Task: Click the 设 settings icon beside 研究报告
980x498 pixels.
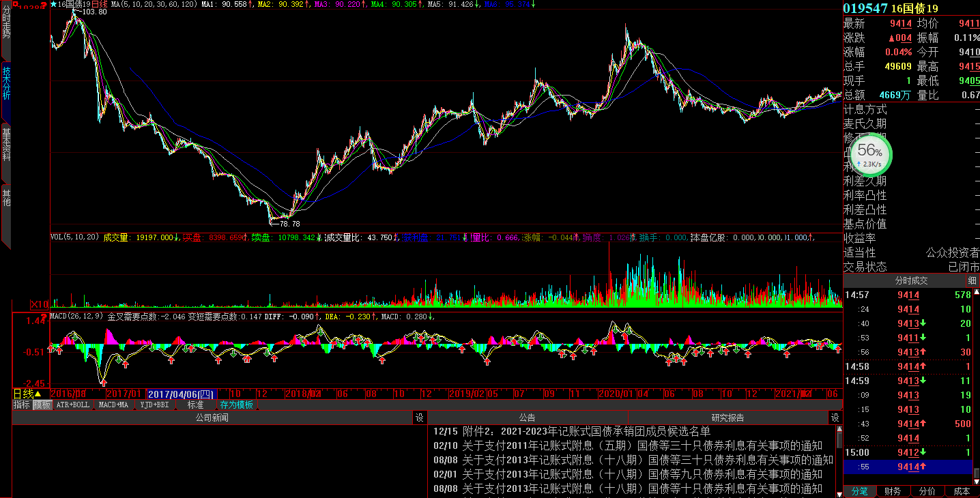Action: (x=834, y=418)
